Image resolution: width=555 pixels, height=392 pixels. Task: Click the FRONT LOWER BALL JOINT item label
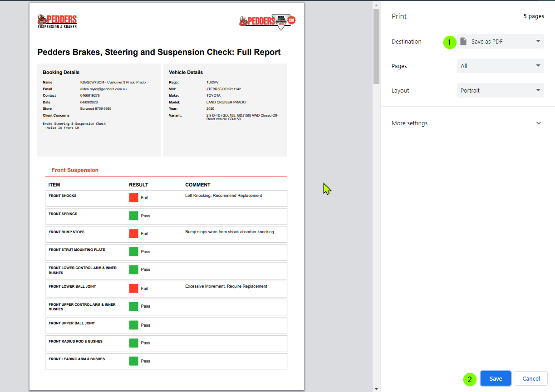(x=72, y=286)
